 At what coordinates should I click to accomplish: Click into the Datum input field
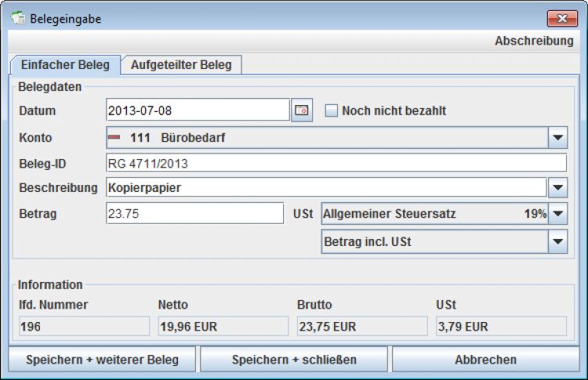coord(197,110)
